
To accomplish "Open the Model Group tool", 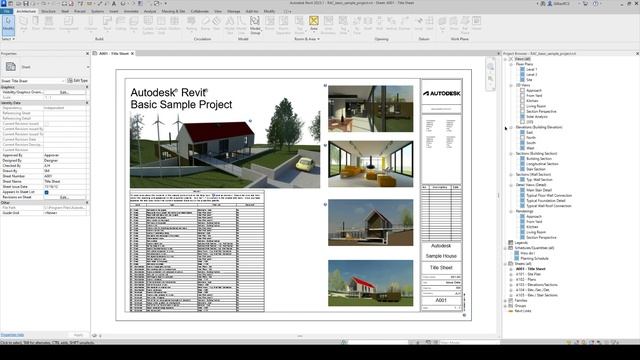I will point(255,24).
